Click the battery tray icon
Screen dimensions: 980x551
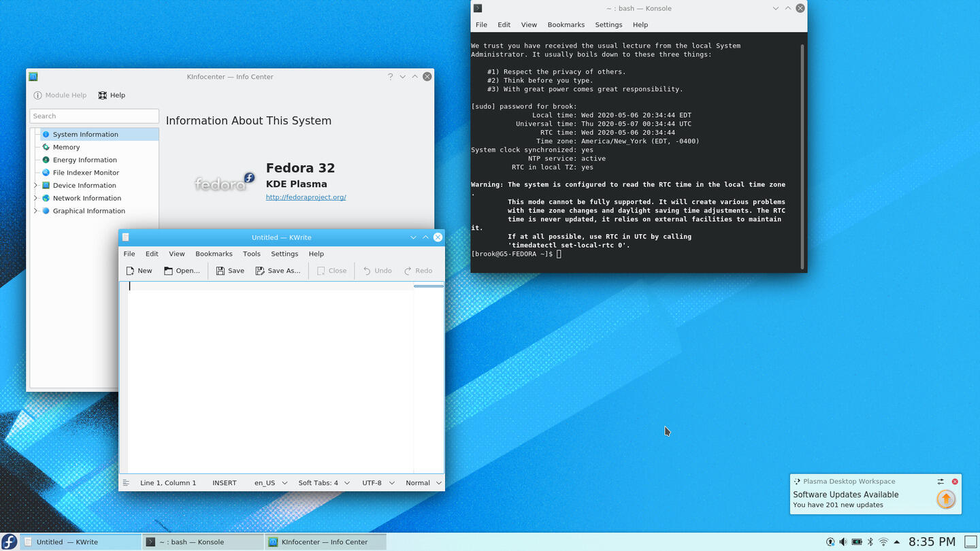point(857,542)
